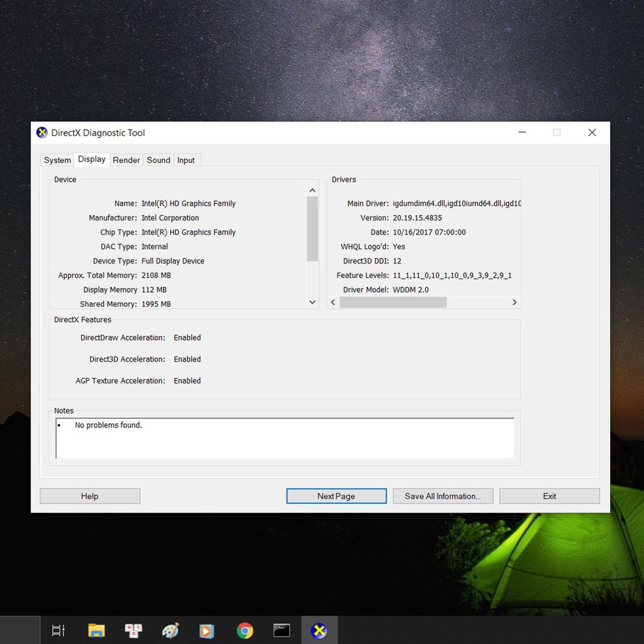Open Command Prompt from the taskbar

pos(282,630)
